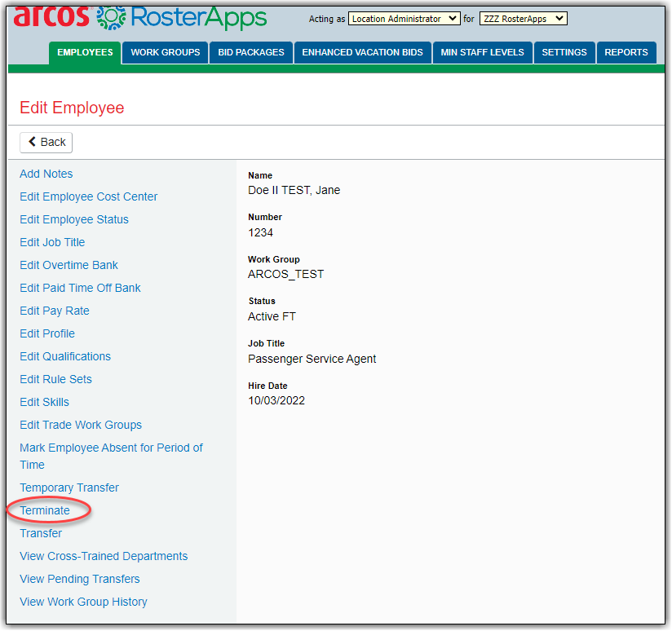Click the circled Terminate link

[x=45, y=510]
